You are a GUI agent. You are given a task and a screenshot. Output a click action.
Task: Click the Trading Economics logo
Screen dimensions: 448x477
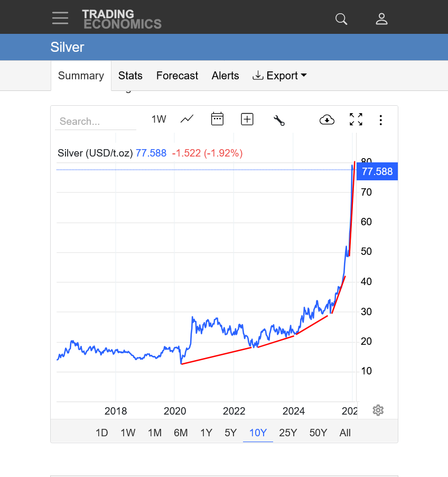pyautogui.click(x=122, y=19)
